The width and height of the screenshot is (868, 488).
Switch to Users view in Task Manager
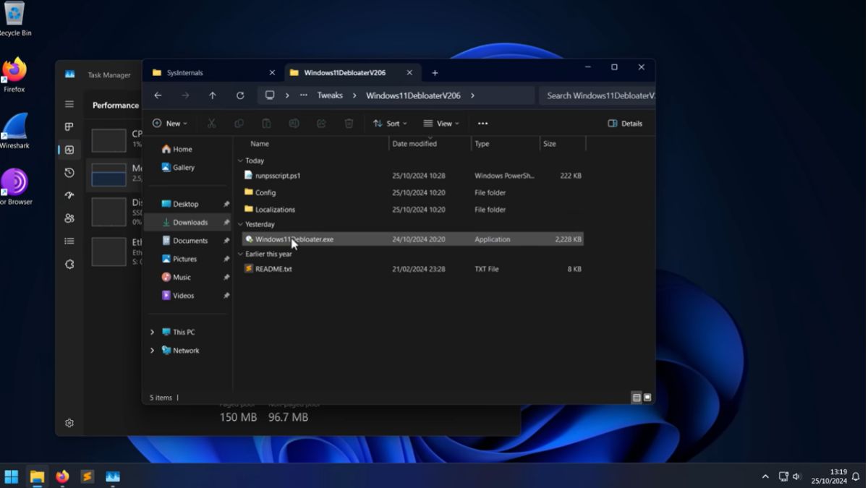coord(69,218)
